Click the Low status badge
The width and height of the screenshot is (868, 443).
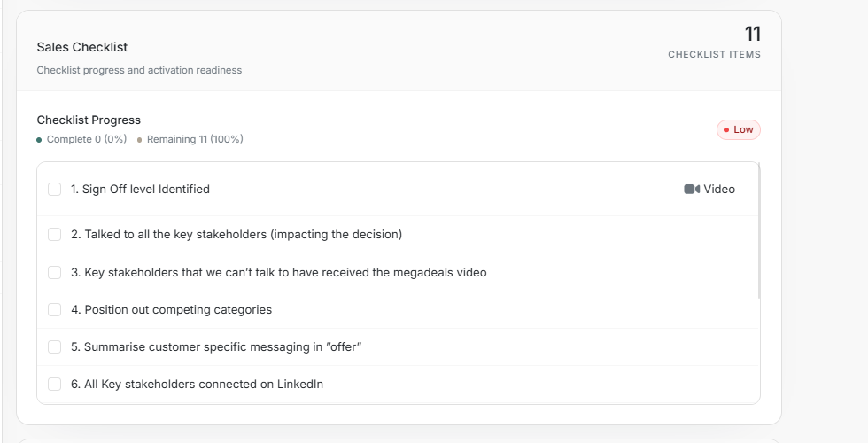click(739, 129)
